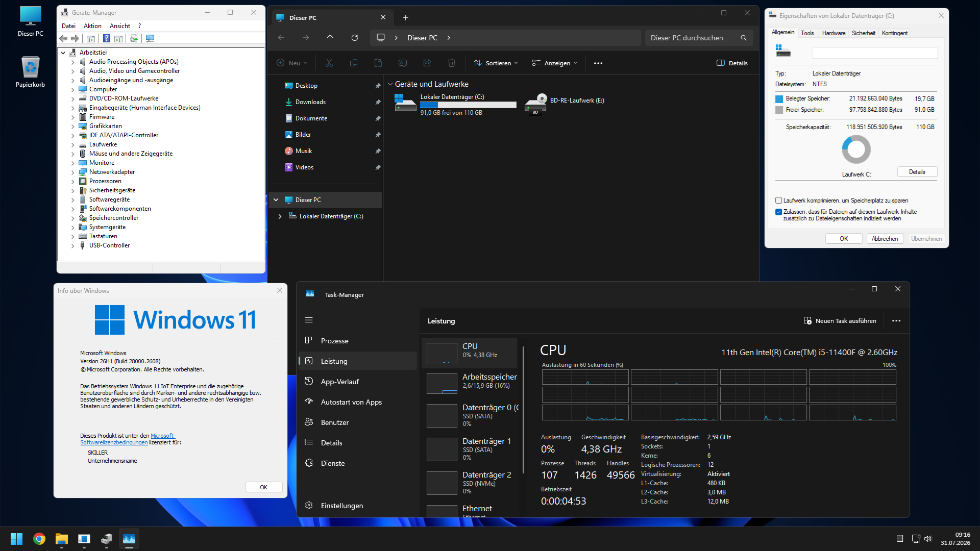
Task: Click the rename icon in Explorer toolbar
Action: [403, 63]
